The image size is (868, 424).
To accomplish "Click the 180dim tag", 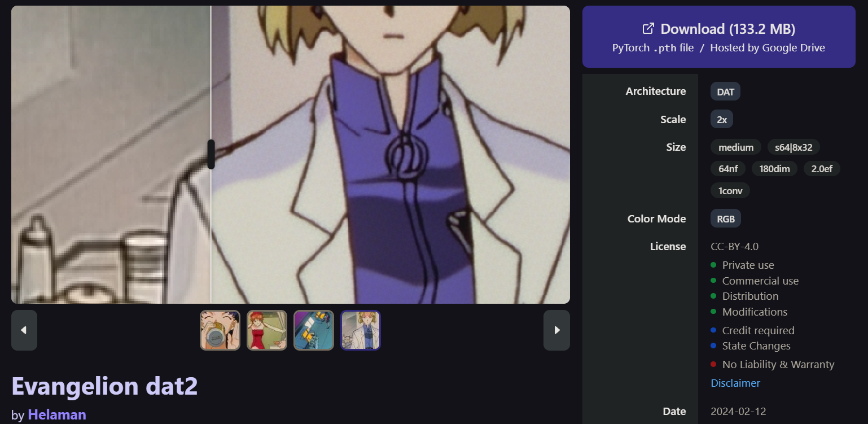I will [x=774, y=169].
